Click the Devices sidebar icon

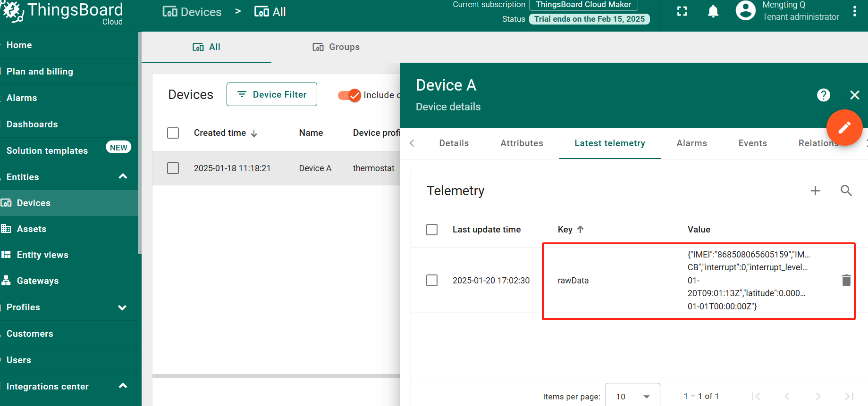click(x=6, y=203)
